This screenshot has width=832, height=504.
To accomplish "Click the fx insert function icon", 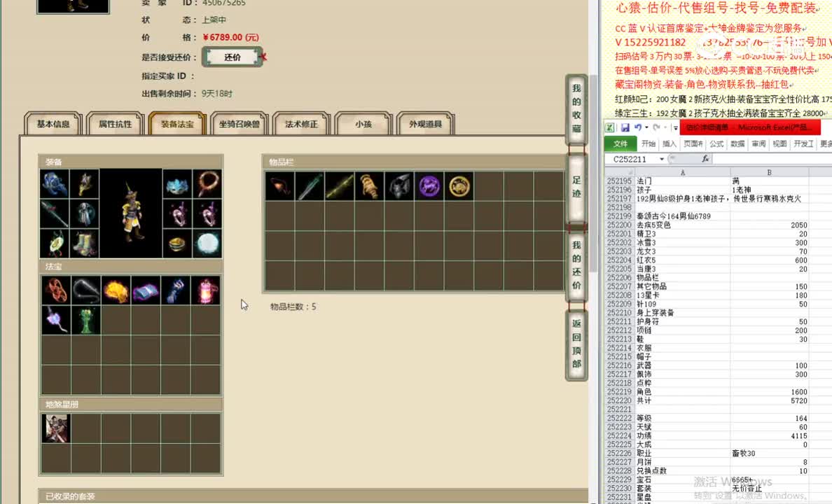I will (x=705, y=159).
